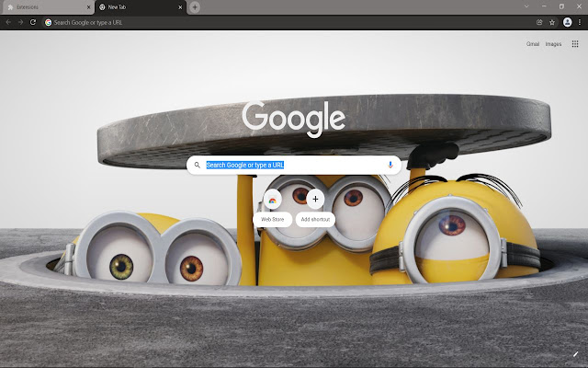The image size is (588, 368).
Task: Click the Google logo
Action: pyautogui.click(x=294, y=119)
